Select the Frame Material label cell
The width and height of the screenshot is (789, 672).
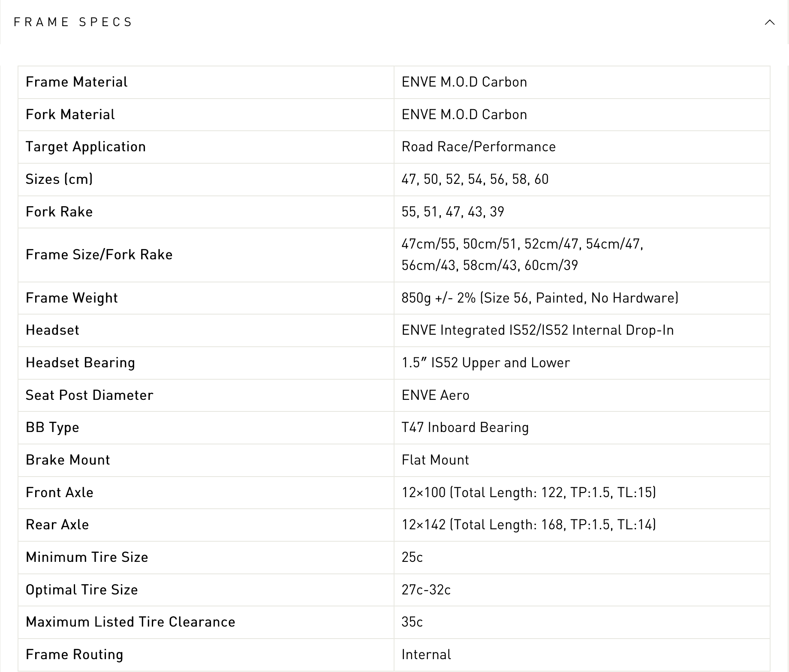click(77, 82)
